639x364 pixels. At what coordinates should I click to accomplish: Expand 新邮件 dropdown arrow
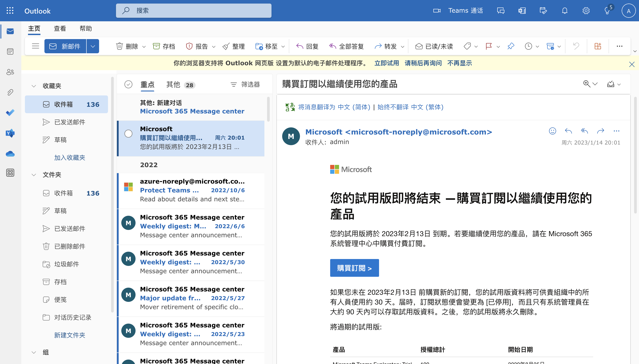coord(93,46)
